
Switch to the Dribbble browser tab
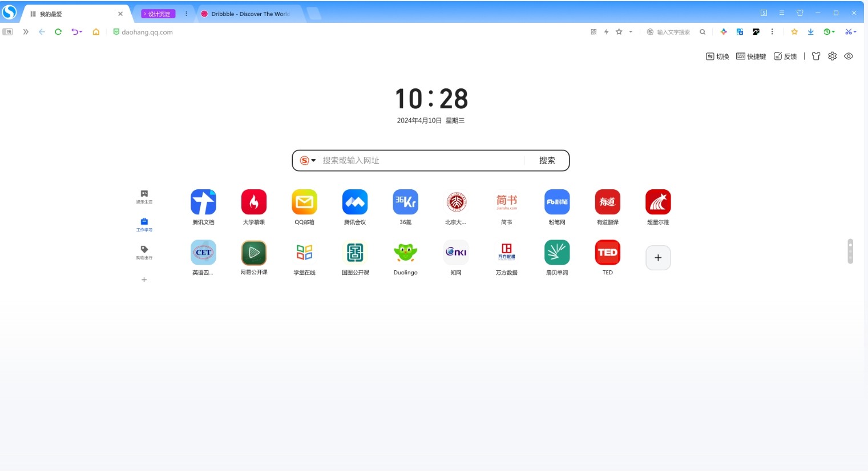pos(248,13)
